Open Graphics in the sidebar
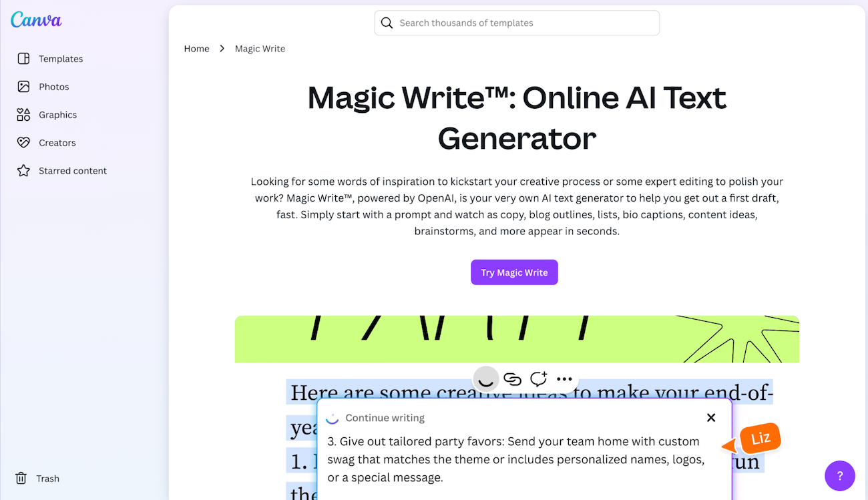The width and height of the screenshot is (868, 500). pyautogui.click(x=47, y=115)
